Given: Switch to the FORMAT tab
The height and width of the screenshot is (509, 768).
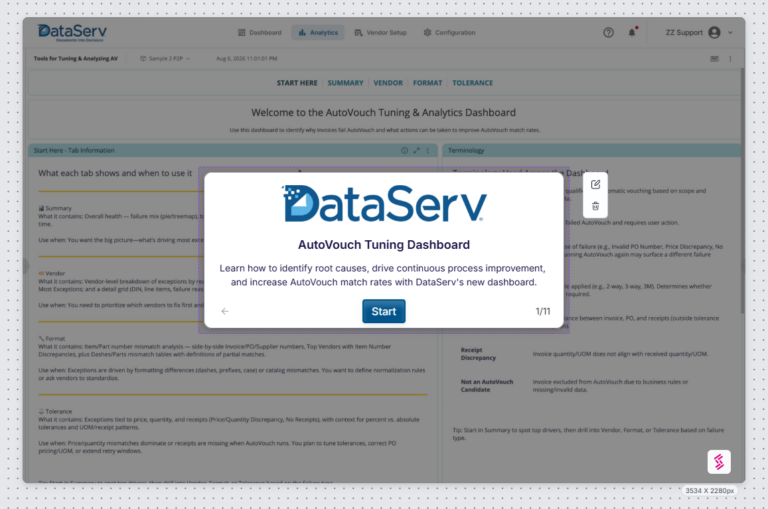Looking at the screenshot, I should 427,83.
